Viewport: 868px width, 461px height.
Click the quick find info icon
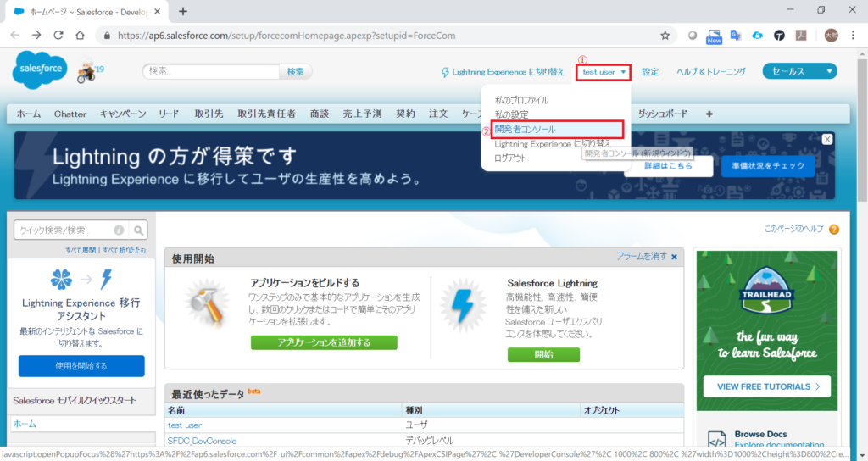tap(119, 230)
